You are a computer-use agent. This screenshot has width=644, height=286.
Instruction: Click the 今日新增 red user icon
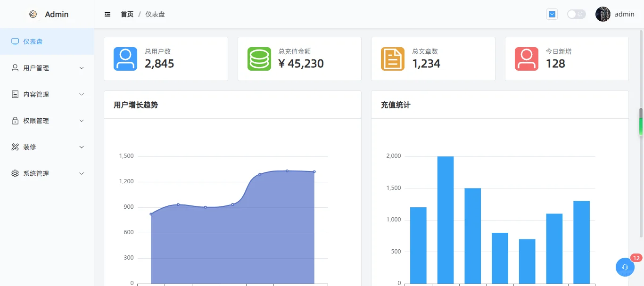point(526,58)
